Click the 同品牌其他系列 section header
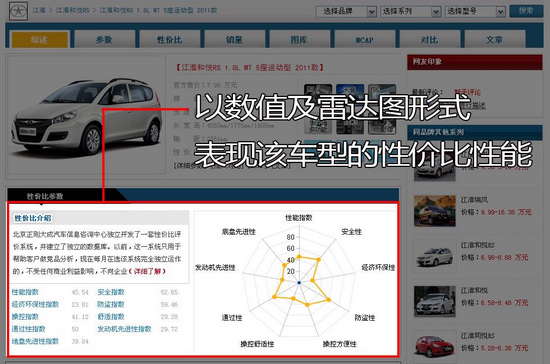This screenshot has height=364, width=550. pyautogui.click(x=475, y=132)
